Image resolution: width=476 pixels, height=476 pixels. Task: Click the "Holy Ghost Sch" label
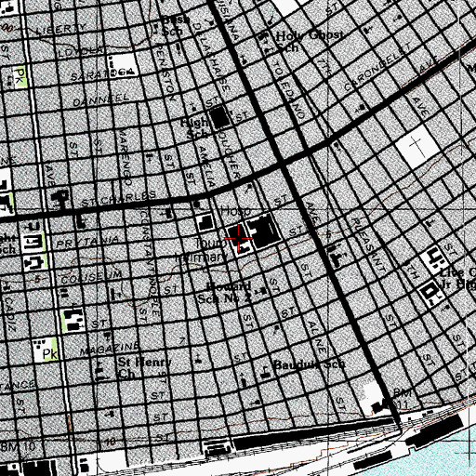pos(309,41)
